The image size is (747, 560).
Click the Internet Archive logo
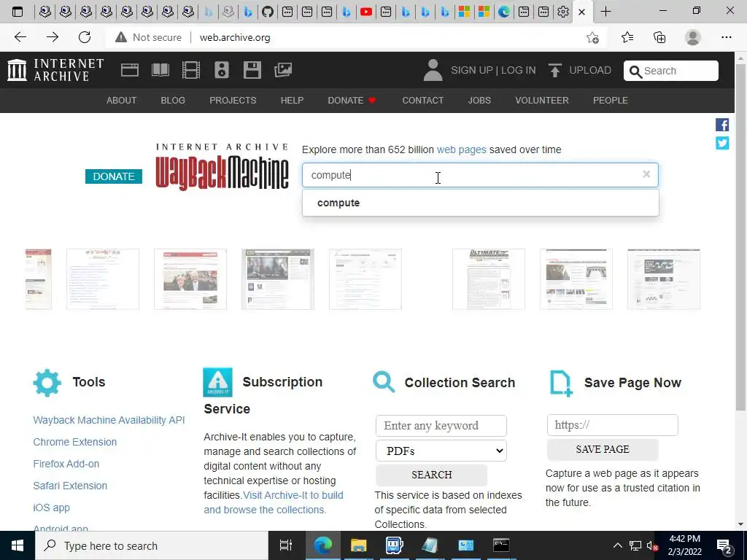55,70
